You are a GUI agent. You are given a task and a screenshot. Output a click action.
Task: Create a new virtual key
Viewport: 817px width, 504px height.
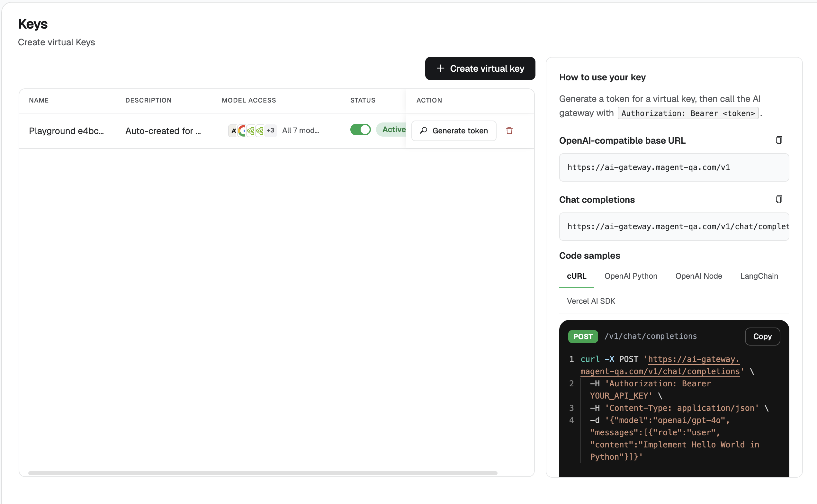pyautogui.click(x=480, y=68)
